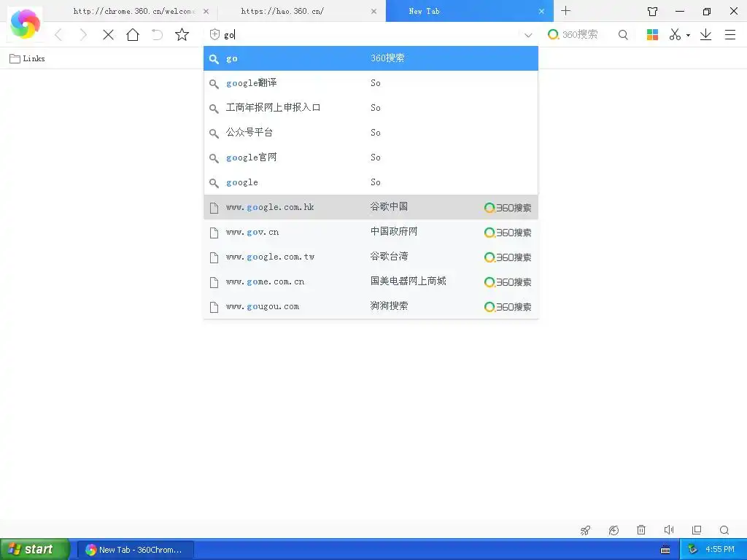Select the google官网 suggestion

[x=371, y=157]
